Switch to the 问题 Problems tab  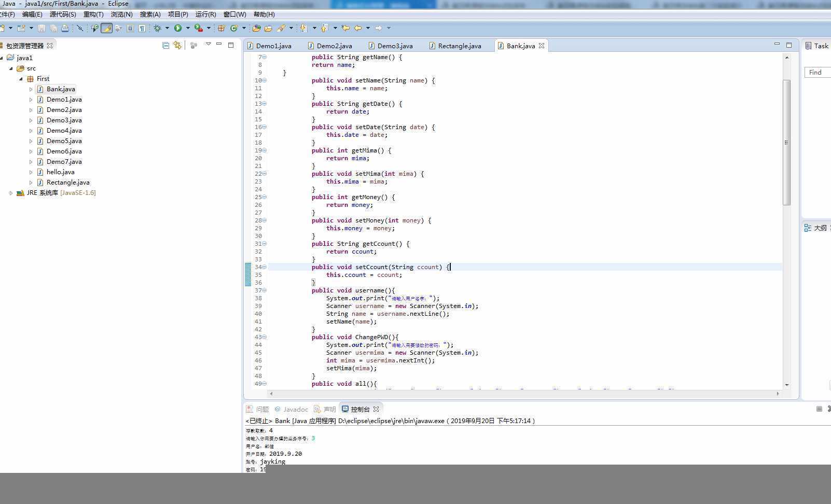(258, 409)
